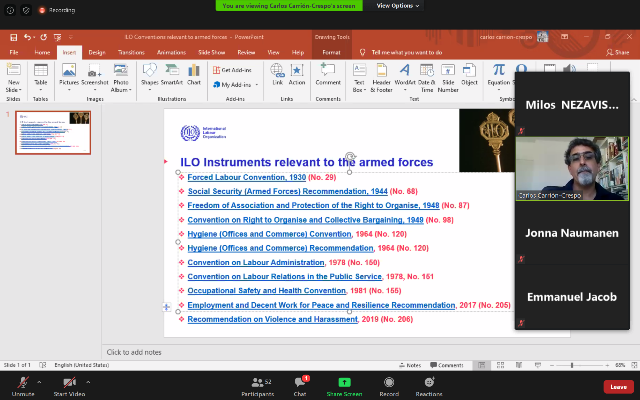Select slide 1 thumbnail
The height and width of the screenshot is (400, 640).
[53, 133]
